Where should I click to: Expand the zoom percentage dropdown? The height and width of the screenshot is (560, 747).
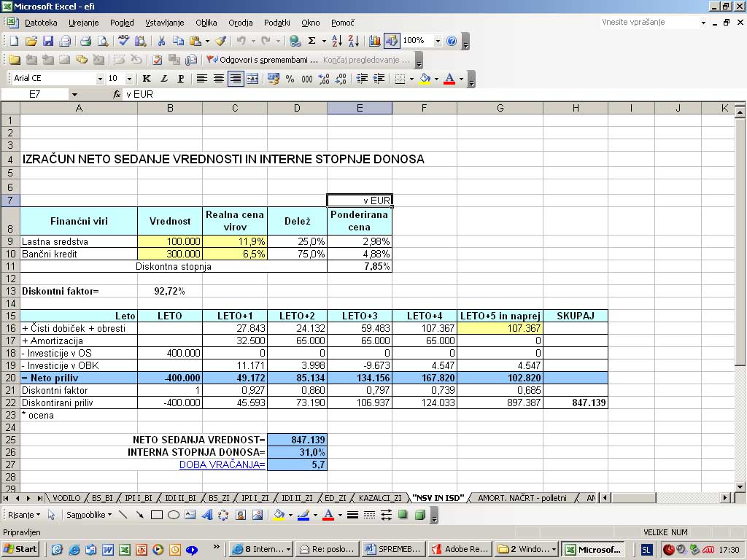coord(438,42)
